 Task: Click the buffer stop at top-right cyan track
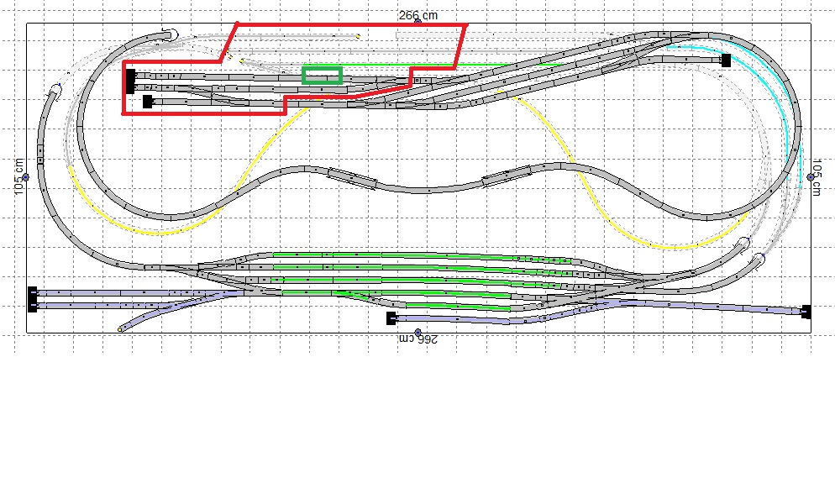[x=726, y=60]
